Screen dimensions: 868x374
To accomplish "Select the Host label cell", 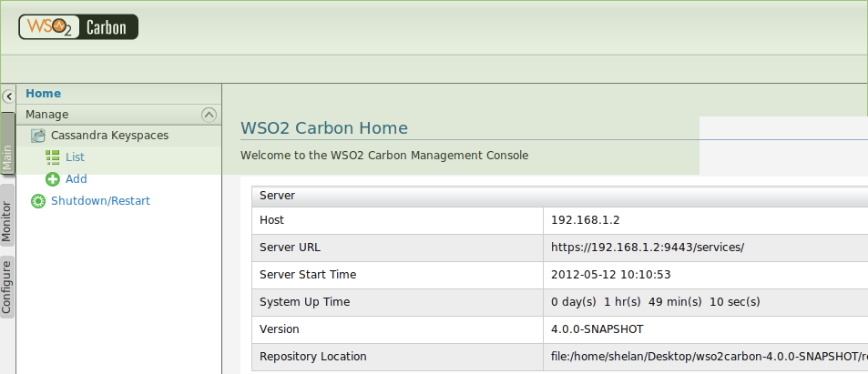I will [397, 220].
